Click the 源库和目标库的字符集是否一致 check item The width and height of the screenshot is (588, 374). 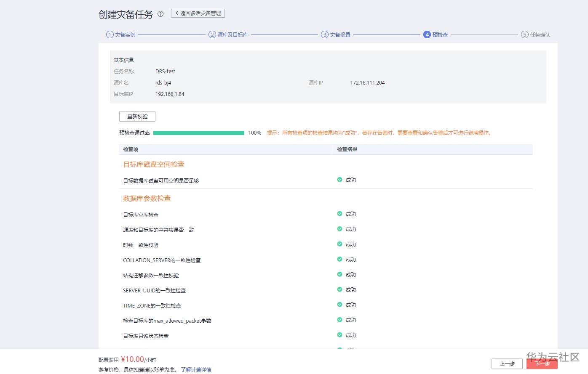(x=158, y=230)
